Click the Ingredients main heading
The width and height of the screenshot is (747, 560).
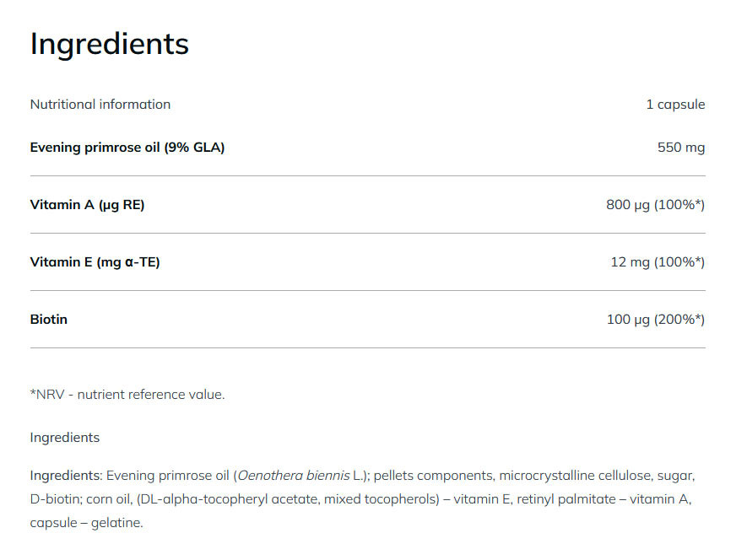tap(109, 44)
